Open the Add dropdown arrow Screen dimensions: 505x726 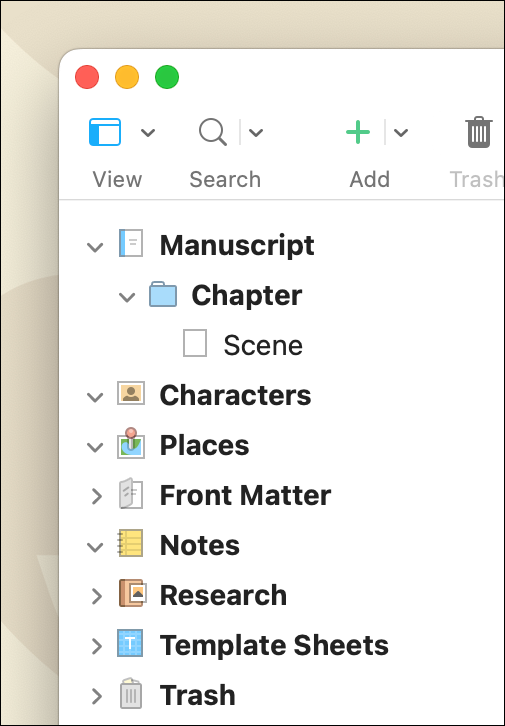coord(401,133)
